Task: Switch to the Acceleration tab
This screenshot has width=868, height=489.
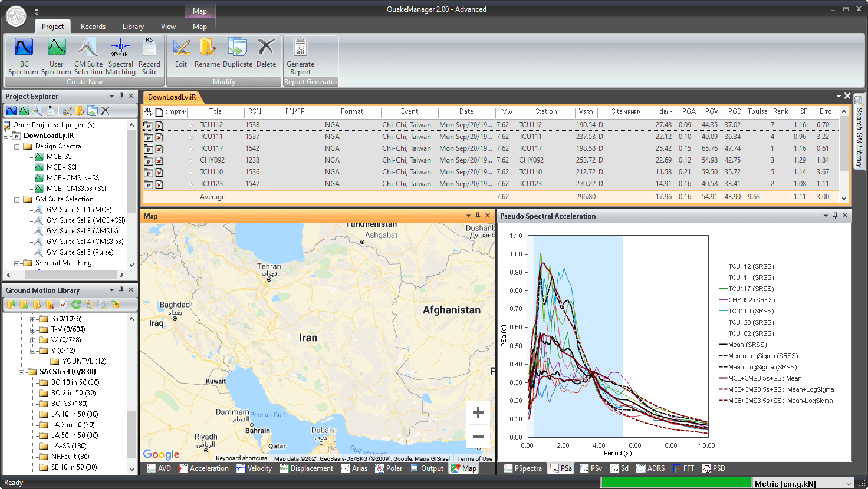Action: (x=203, y=468)
